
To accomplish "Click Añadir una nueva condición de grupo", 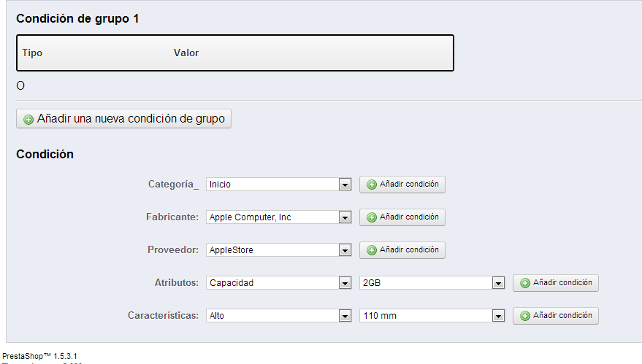I will pos(124,119).
